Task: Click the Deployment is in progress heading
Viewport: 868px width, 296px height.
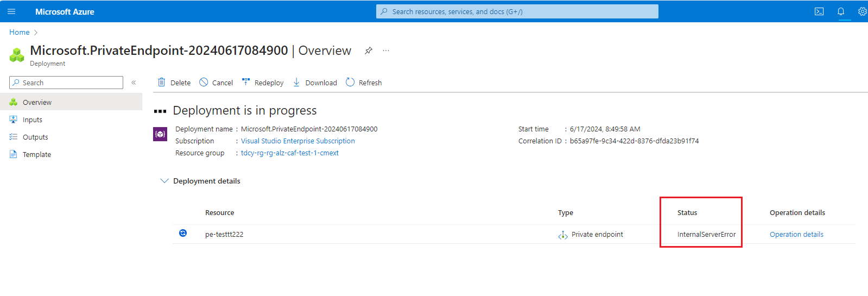Action: (x=245, y=110)
